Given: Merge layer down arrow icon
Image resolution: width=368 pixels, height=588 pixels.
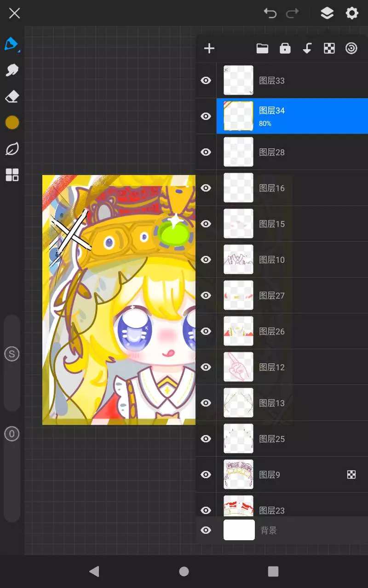Looking at the screenshot, I should (307, 48).
